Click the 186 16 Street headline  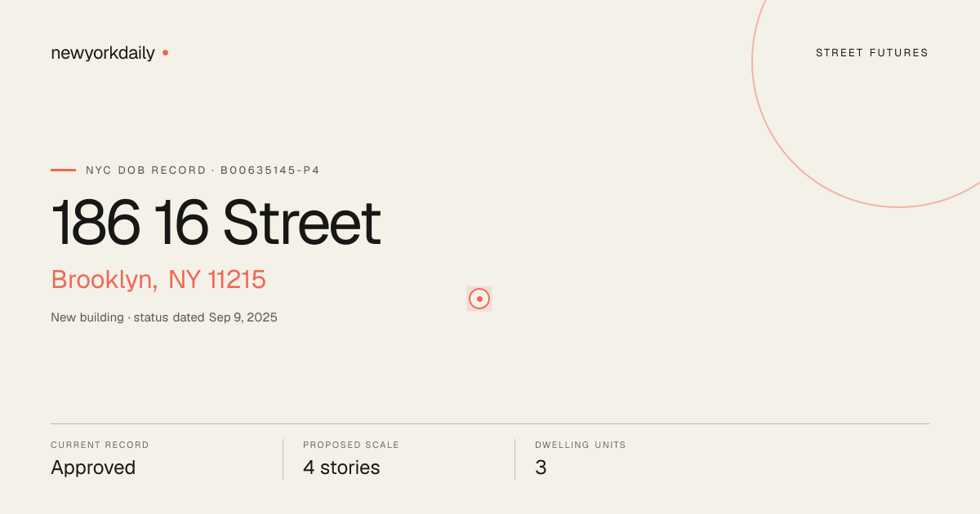click(216, 222)
